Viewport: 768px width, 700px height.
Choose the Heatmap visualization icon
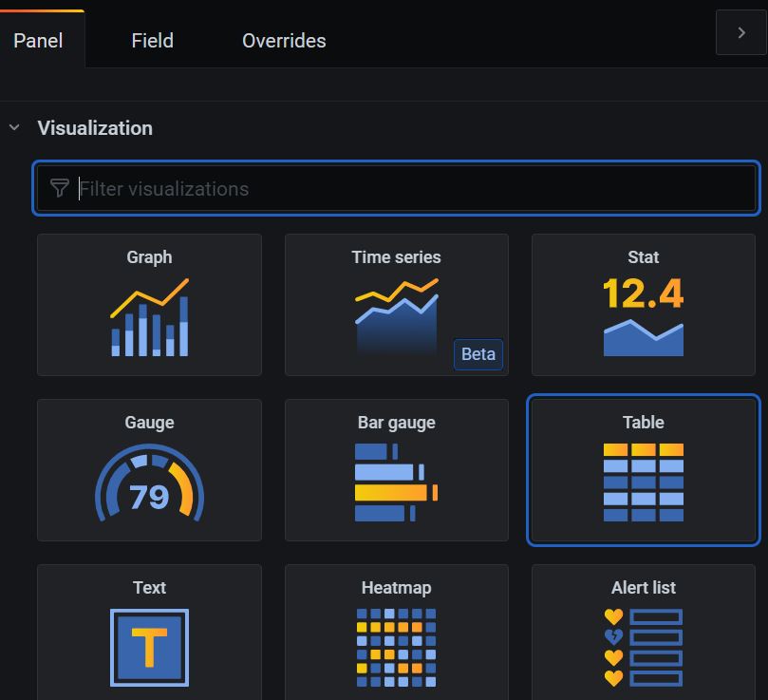point(396,648)
